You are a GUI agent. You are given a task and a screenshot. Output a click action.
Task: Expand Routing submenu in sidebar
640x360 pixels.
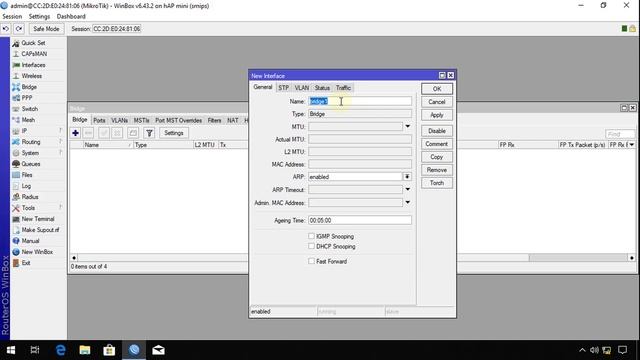[31, 142]
